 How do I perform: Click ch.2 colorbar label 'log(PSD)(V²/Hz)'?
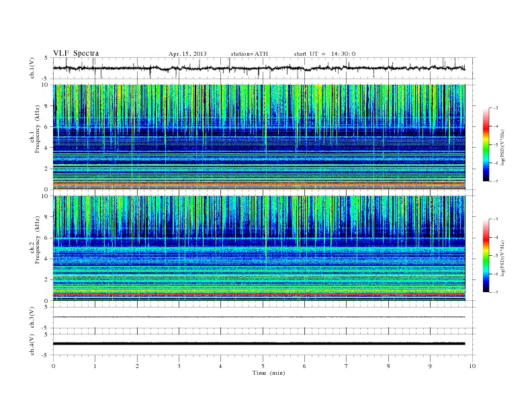[x=502, y=259]
